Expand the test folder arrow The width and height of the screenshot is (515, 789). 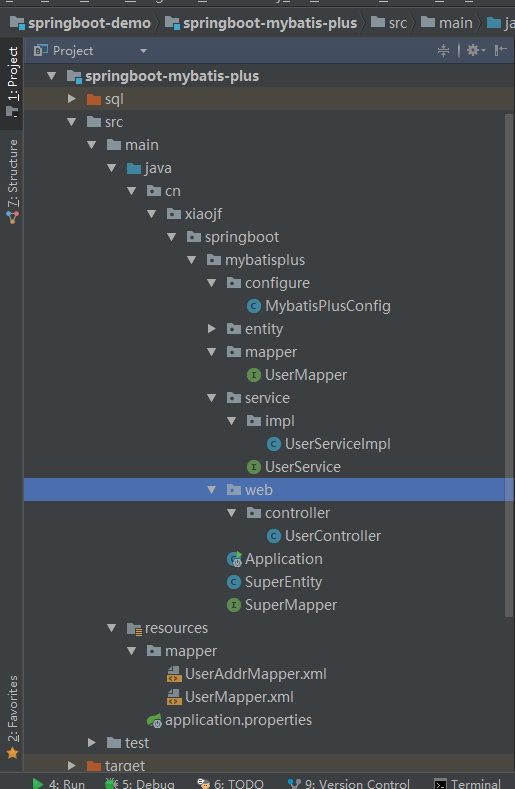point(92,742)
